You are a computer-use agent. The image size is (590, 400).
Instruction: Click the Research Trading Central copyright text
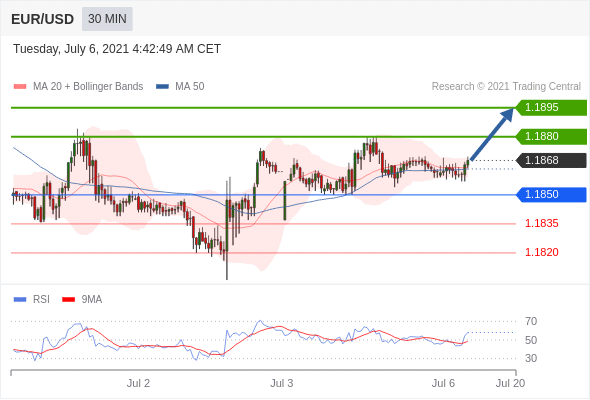pos(506,87)
